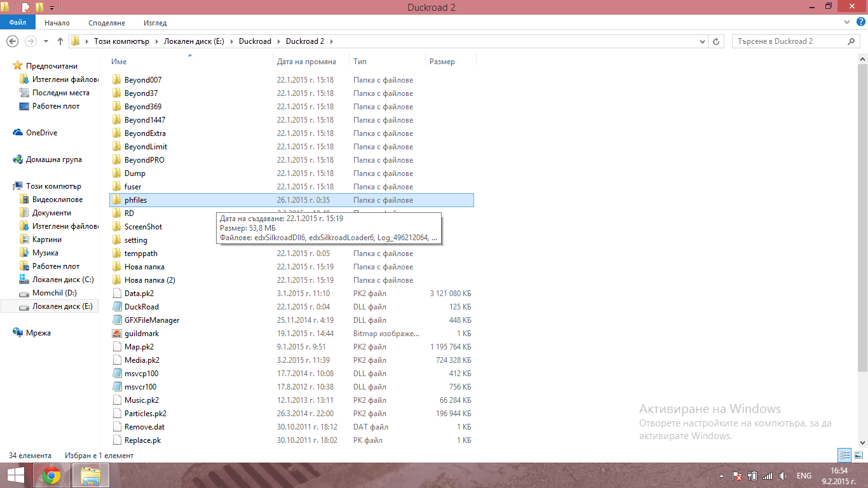Screen dimensions: 868x488
Task: Click the file list vertical scrollbar
Action: coord(863,219)
